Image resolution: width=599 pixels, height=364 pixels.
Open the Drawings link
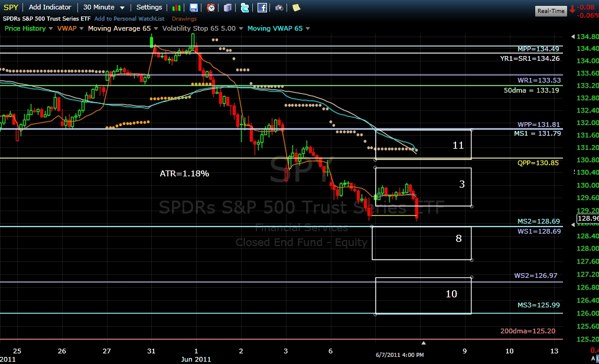[184, 18]
